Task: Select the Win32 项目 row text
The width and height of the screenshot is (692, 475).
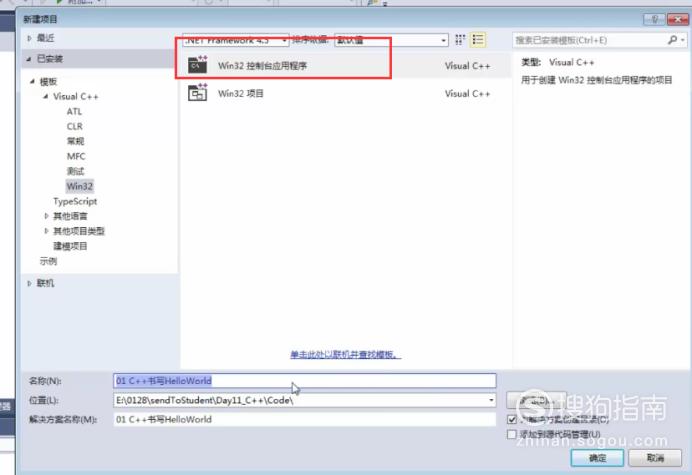Action: pyautogui.click(x=241, y=94)
